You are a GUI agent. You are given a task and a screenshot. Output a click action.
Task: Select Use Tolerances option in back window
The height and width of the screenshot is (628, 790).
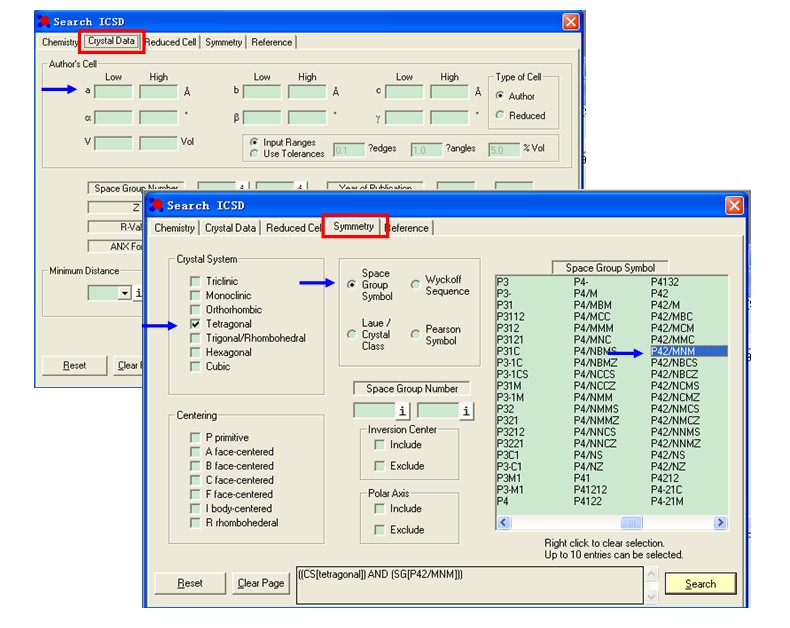tap(254, 153)
